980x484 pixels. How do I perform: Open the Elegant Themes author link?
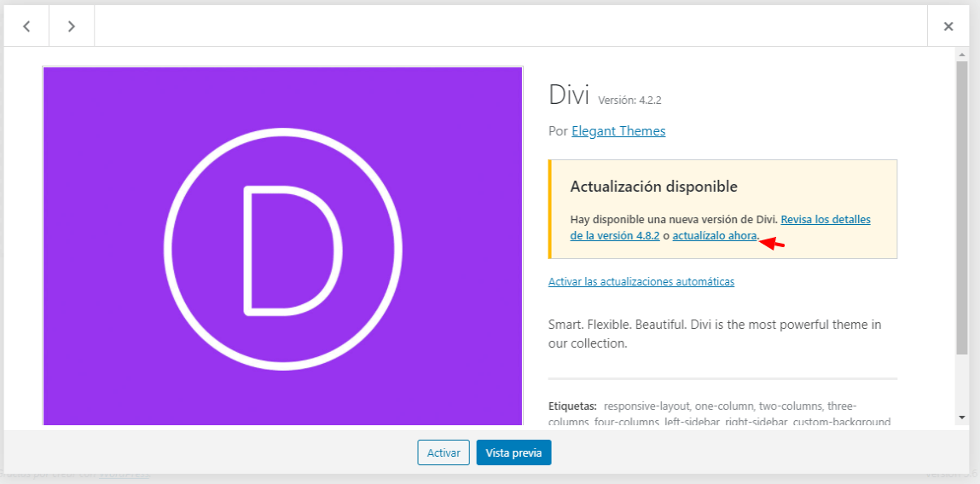(x=618, y=131)
